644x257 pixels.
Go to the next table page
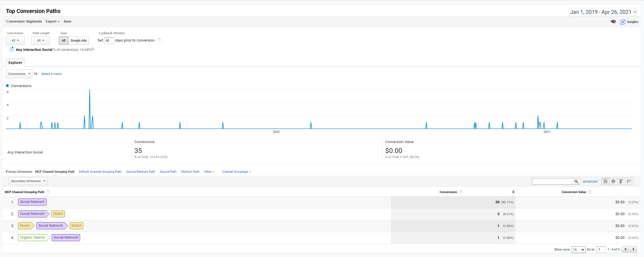pyautogui.click(x=633, y=249)
